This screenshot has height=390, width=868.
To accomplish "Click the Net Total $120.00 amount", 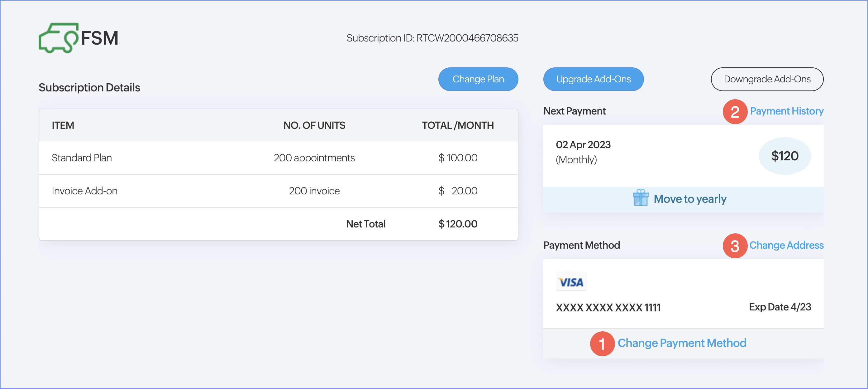I will [458, 224].
